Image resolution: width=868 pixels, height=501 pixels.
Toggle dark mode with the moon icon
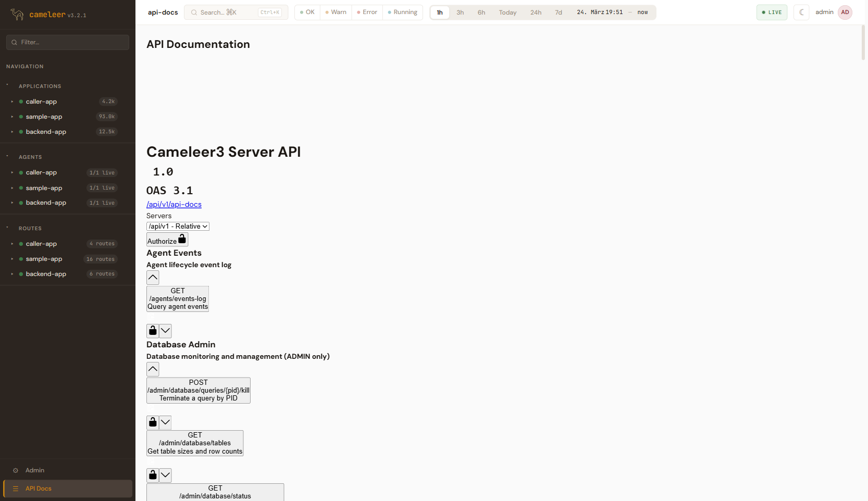[x=801, y=12]
